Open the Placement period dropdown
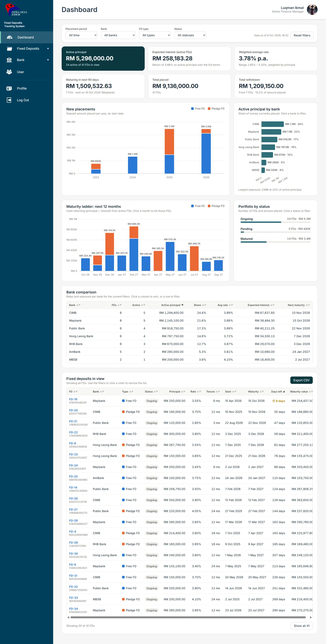Viewport: 326px width, 644px height. coord(81,35)
